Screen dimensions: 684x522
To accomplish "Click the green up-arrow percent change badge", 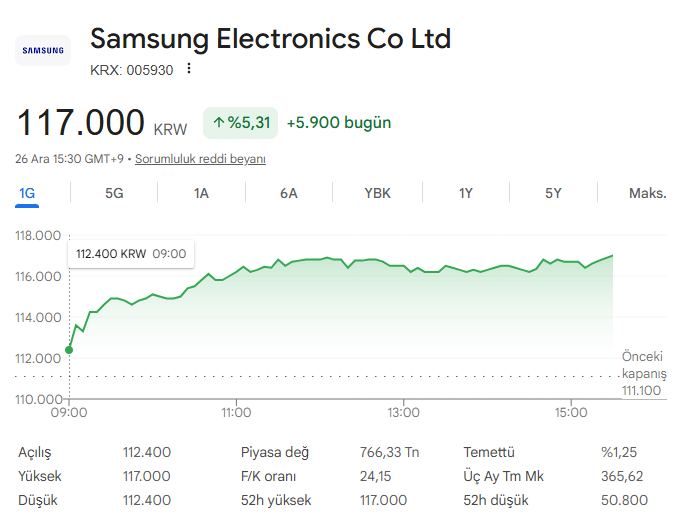I will click(x=240, y=123).
